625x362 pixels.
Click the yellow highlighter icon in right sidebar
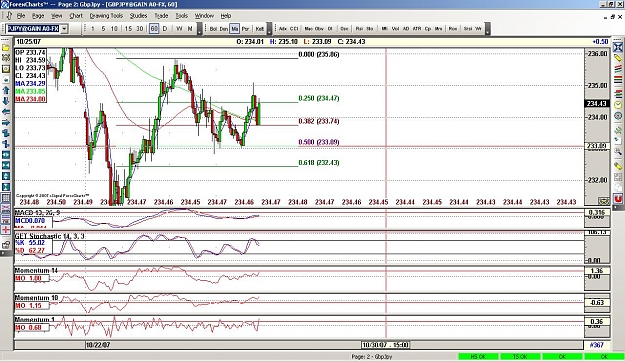coord(617,166)
